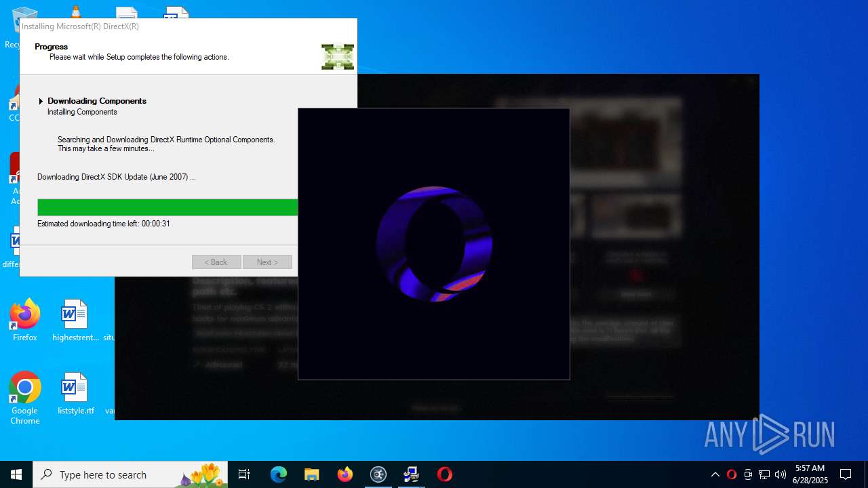Open the liststyle.rtf file on desktop
The height and width of the screenshot is (488, 868).
click(x=75, y=393)
